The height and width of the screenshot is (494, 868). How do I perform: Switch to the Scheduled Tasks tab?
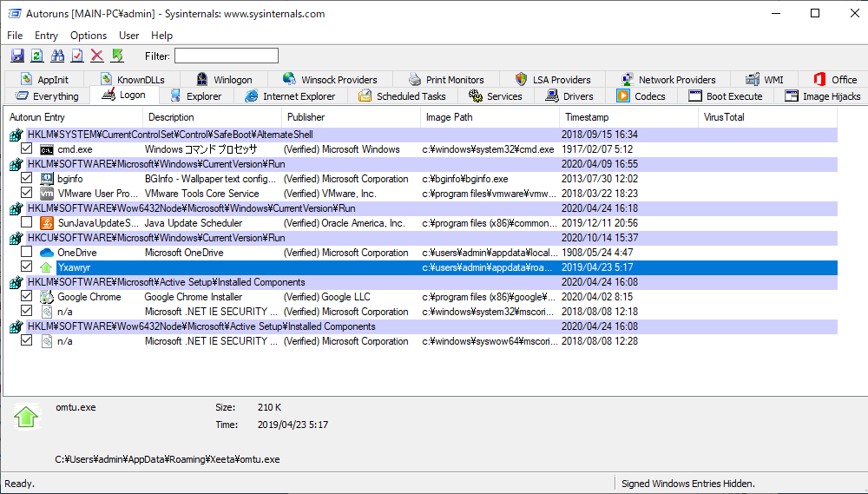[403, 96]
